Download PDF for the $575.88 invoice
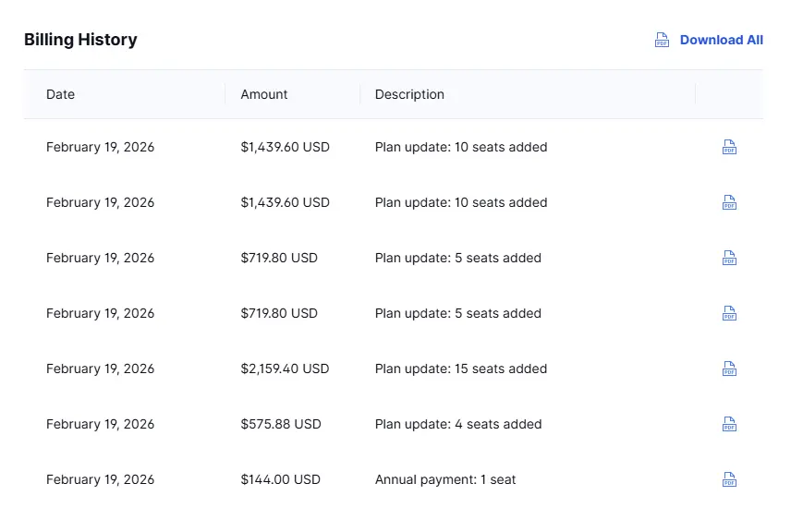 click(729, 424)
